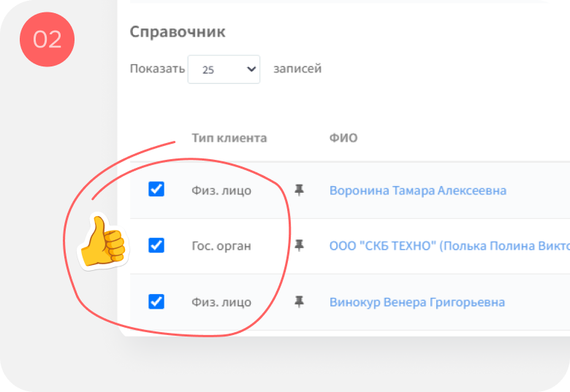Toggle the checkbox in Винокур's row
Viewport: 570px width, 392px height.
coord(156,301)
